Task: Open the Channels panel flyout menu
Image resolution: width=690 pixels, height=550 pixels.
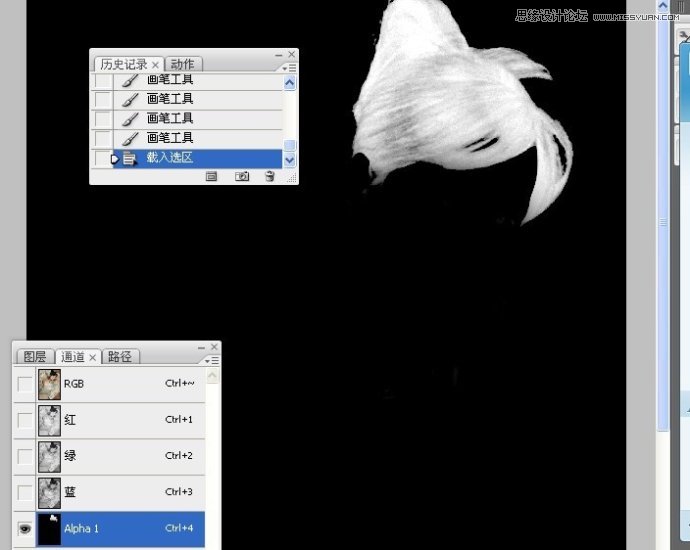Action: (x=212, y=359)
